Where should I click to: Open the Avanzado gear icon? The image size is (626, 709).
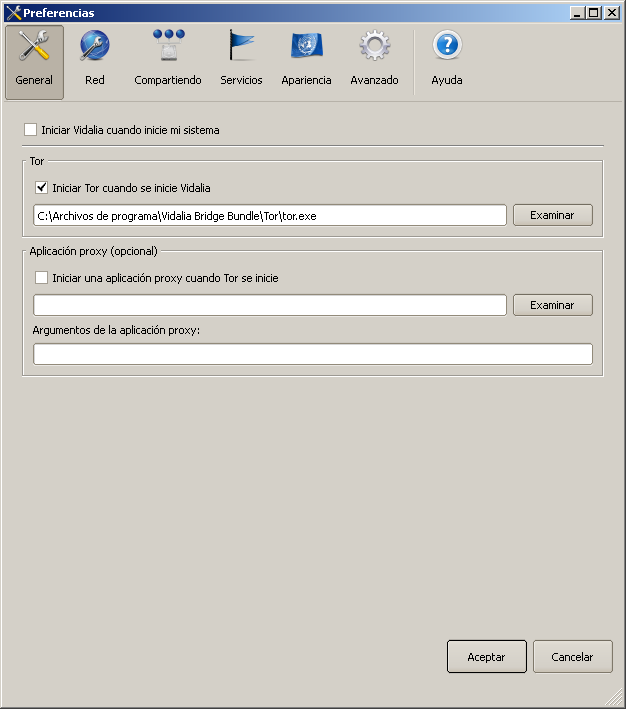(375, 46)
